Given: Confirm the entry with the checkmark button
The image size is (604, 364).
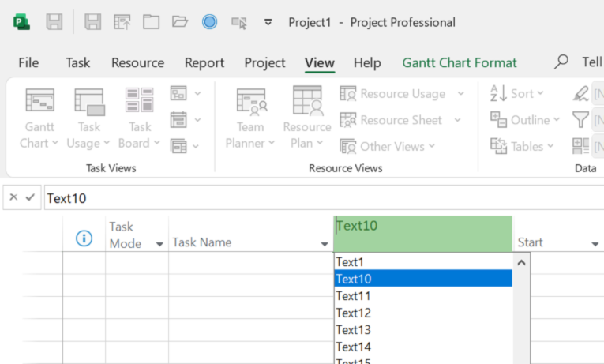Looking at the screenshot, I should [x=30, y=198].
